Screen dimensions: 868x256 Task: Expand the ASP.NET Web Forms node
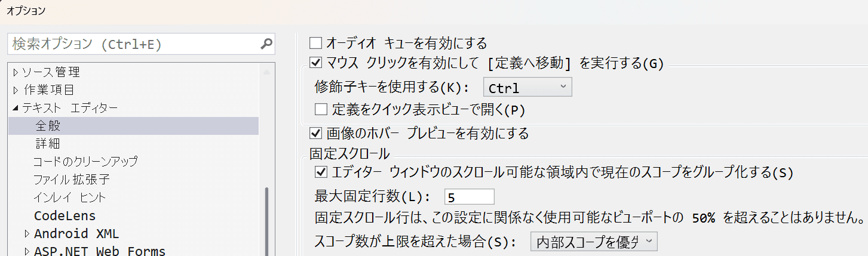(27, 251)
